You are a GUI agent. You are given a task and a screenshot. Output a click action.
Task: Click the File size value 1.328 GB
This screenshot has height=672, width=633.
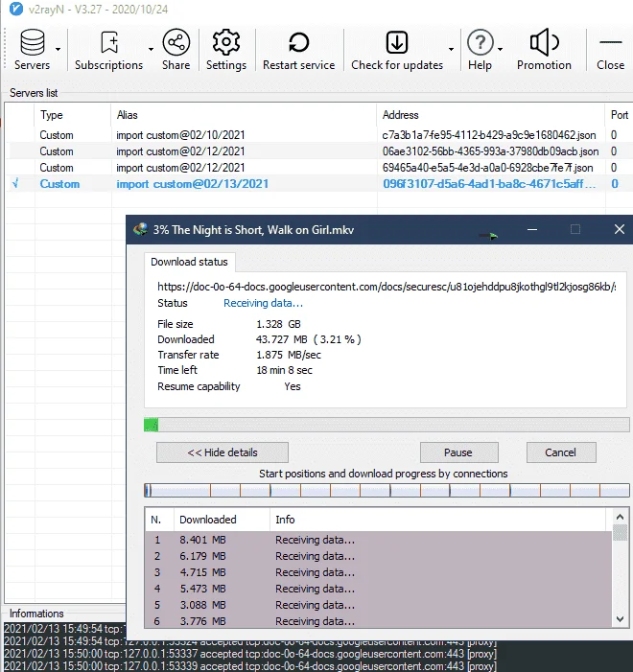click(278, 324)
